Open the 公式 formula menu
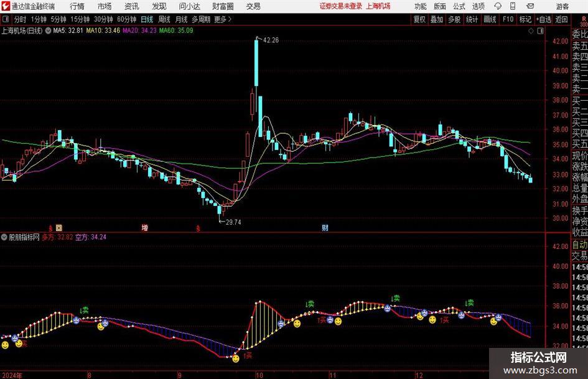The width and height of the screenshot is (588, 379). click(459, 6)
